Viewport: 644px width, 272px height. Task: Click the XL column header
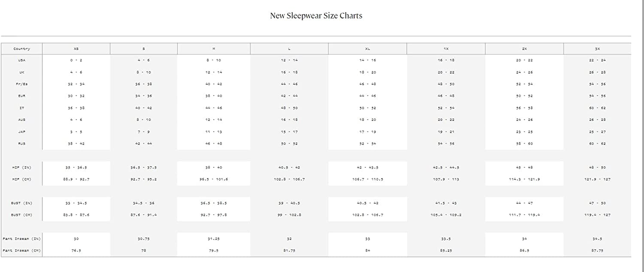367,49
